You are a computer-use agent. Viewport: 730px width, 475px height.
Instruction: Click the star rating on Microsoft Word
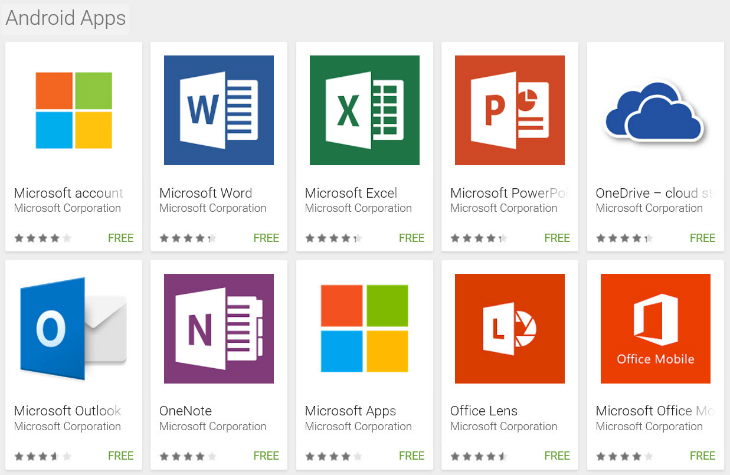[x=188, y=238]
